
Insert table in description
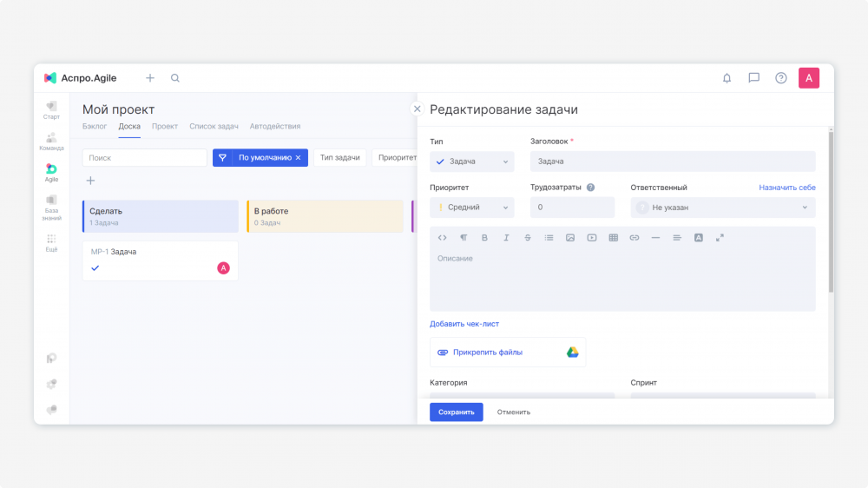(x=614, y=238)
